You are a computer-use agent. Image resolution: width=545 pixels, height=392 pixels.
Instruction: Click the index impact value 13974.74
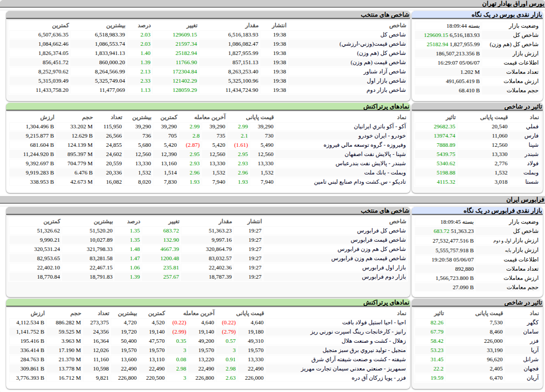click(x=444, y=136)
